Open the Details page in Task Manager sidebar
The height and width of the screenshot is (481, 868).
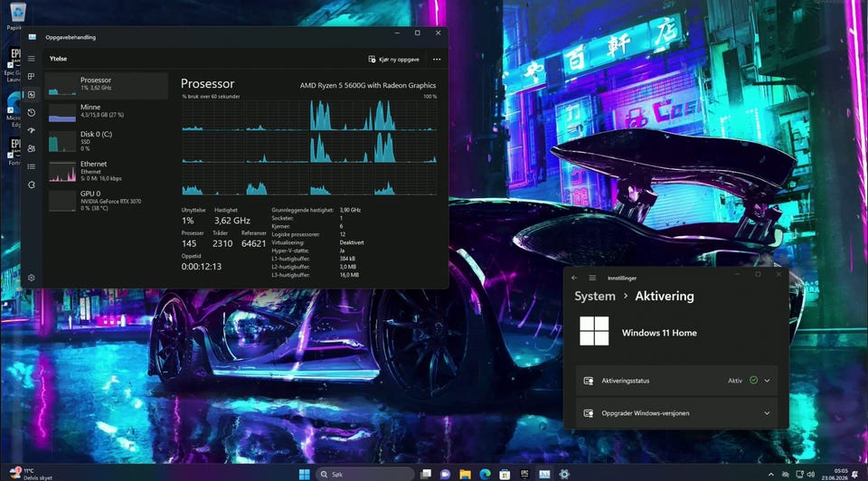32,166
